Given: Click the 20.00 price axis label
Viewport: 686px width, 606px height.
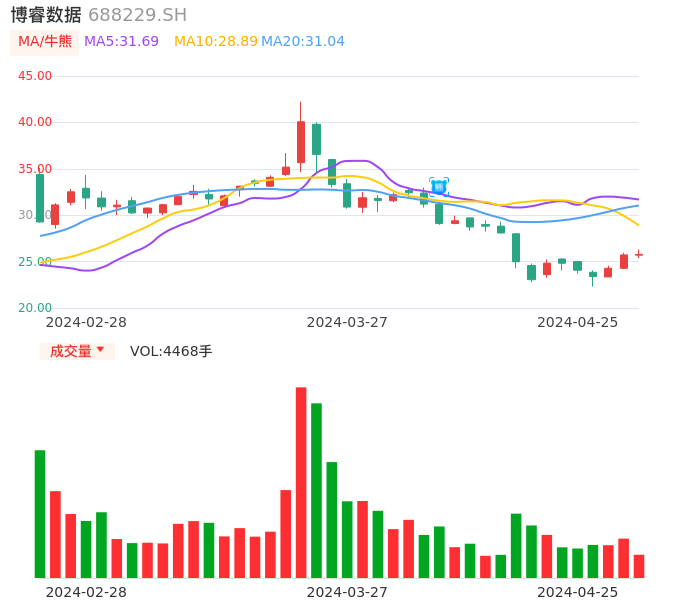Looking at the screenshot, I should (35, 308).
